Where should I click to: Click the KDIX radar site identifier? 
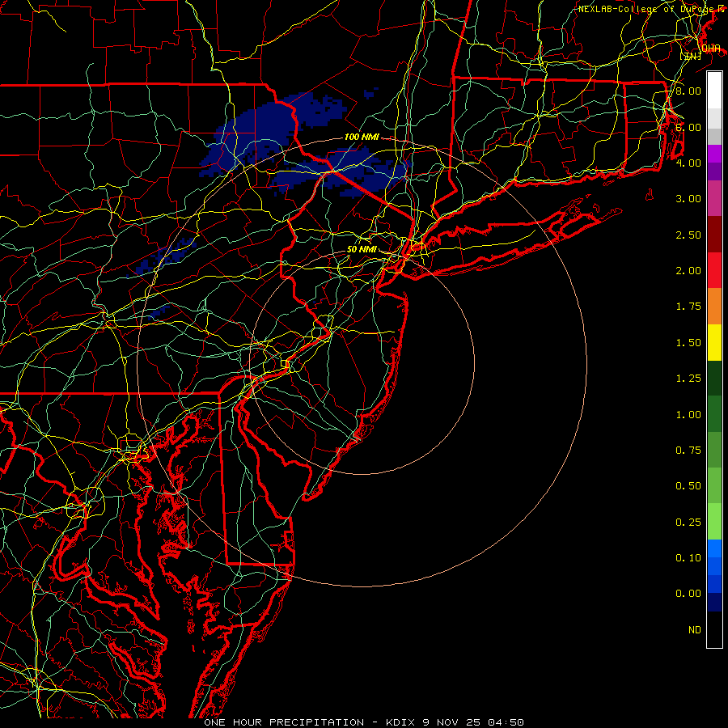400,722
